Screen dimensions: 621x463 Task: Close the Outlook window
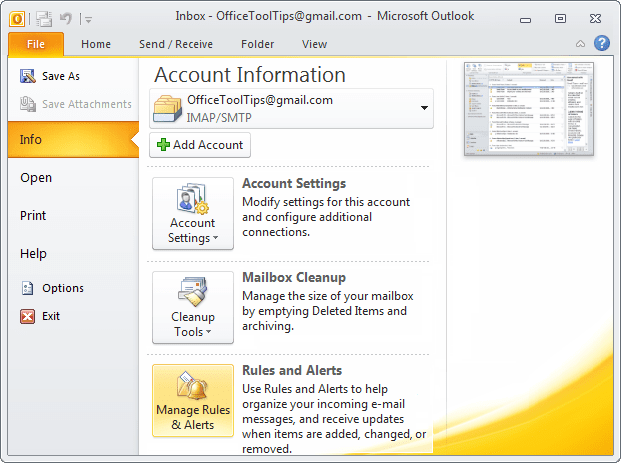(595, 19)
